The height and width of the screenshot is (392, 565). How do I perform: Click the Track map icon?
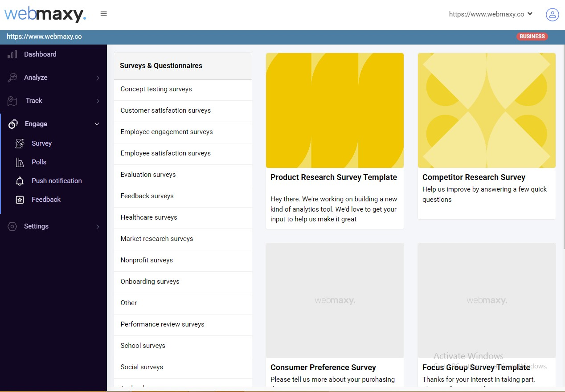(12, 101)
